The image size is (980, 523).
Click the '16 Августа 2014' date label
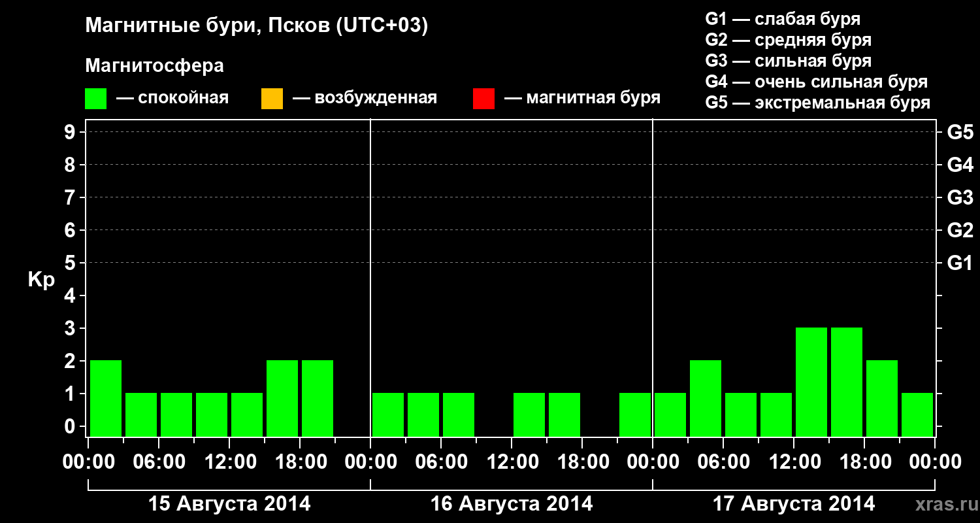pos(512,504)
